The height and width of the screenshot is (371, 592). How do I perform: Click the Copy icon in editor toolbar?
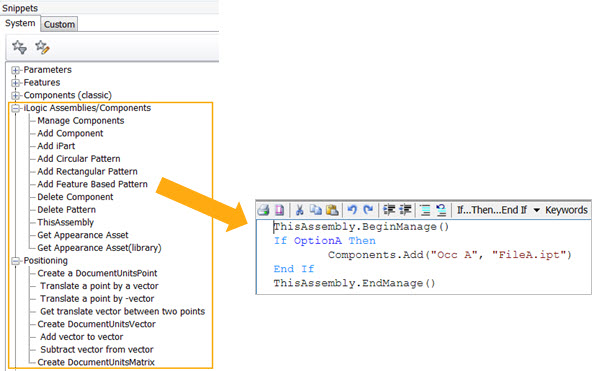[316, 210]
